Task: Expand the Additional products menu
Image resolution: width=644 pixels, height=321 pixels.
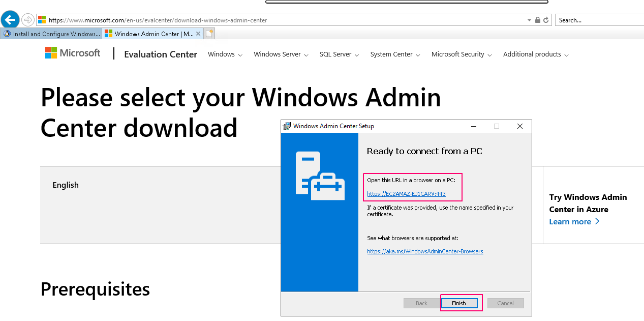Action: coord(536,54)
